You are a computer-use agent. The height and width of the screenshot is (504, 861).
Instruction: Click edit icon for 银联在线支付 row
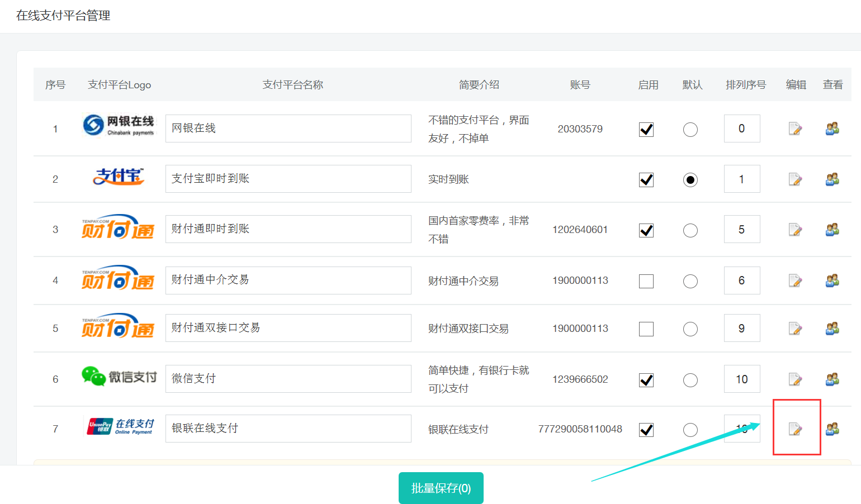(x=795, y=429)
